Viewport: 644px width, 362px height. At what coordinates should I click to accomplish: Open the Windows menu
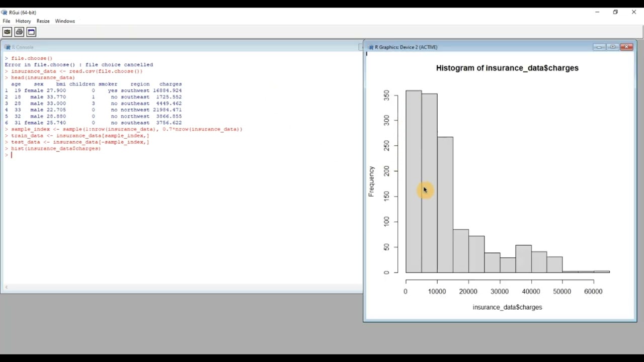pos(65,21)
